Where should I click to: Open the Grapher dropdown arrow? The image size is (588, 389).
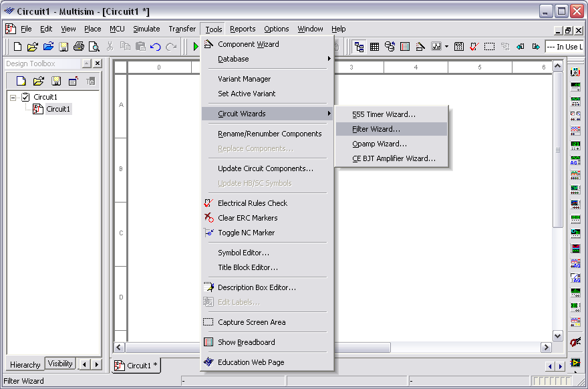pyautogui.click(x=446, y=47)
